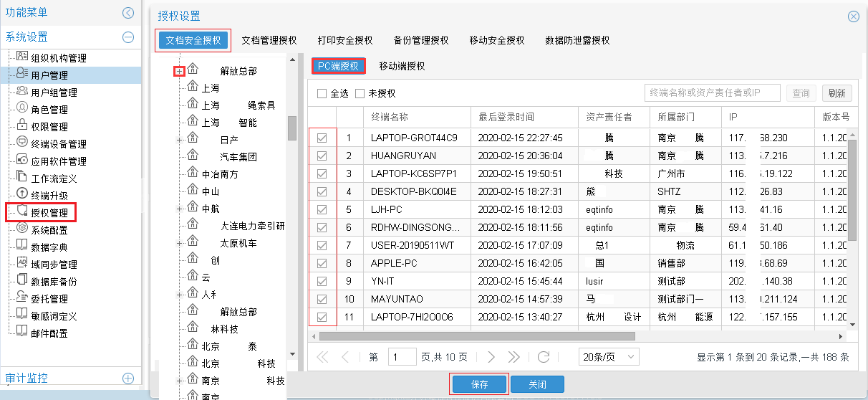This screenshot has height=400, width=868.
Task: Jump to the last page arrow
Action: click(x=513, y=356)
